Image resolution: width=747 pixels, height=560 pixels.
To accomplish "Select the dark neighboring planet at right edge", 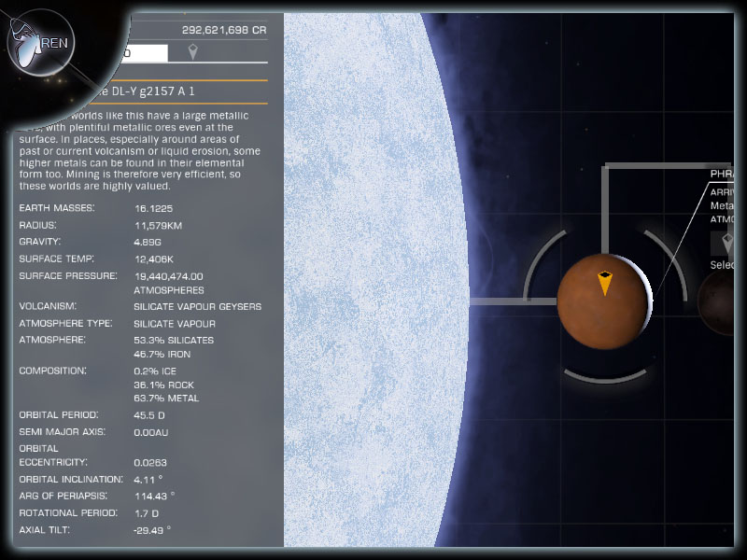I will [716, 301].
